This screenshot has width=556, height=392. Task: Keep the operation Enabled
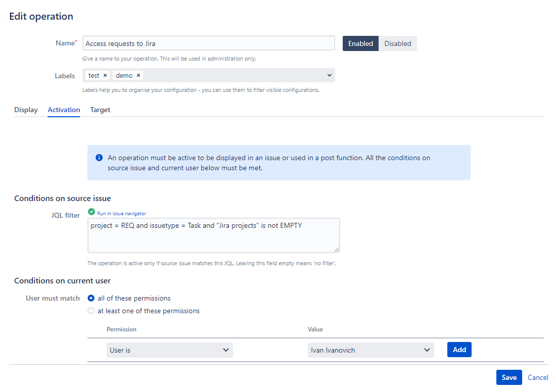coord(360,43)
